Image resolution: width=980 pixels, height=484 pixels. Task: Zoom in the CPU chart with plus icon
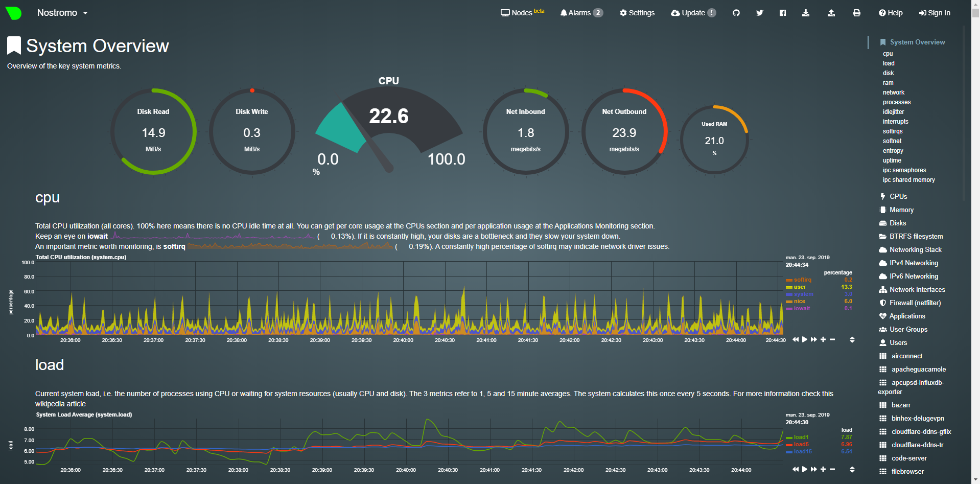click(x=823, y=339)
